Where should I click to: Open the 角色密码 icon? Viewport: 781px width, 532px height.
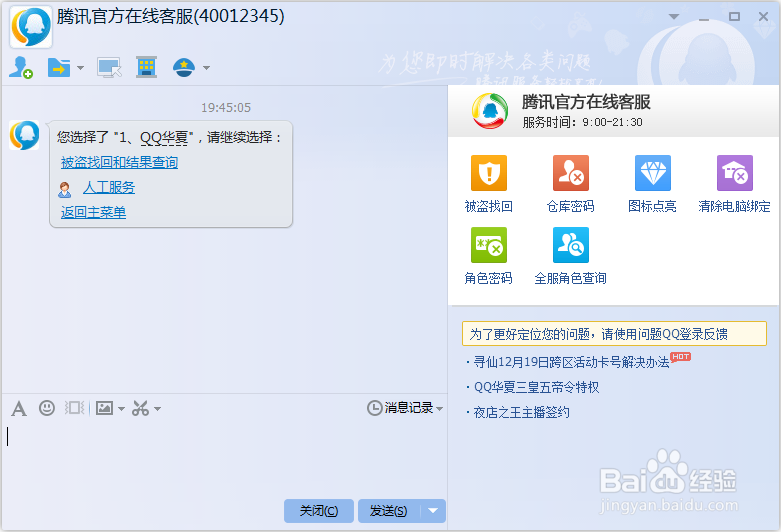[x=489, y=245]
